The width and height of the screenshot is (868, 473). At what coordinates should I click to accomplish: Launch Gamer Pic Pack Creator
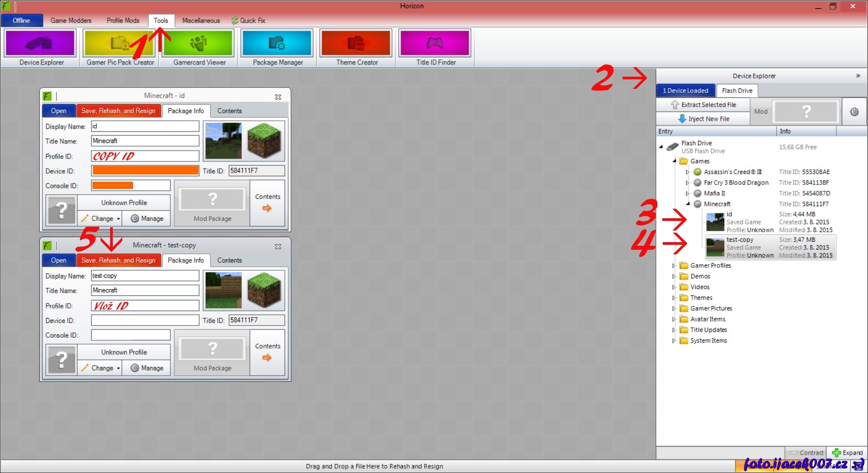(x=120, y=43)
